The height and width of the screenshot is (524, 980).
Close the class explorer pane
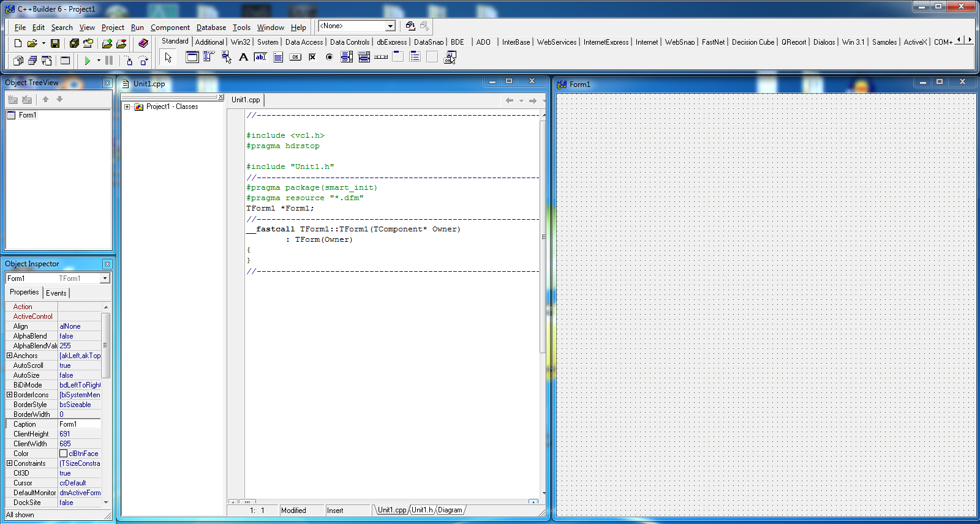221,97
